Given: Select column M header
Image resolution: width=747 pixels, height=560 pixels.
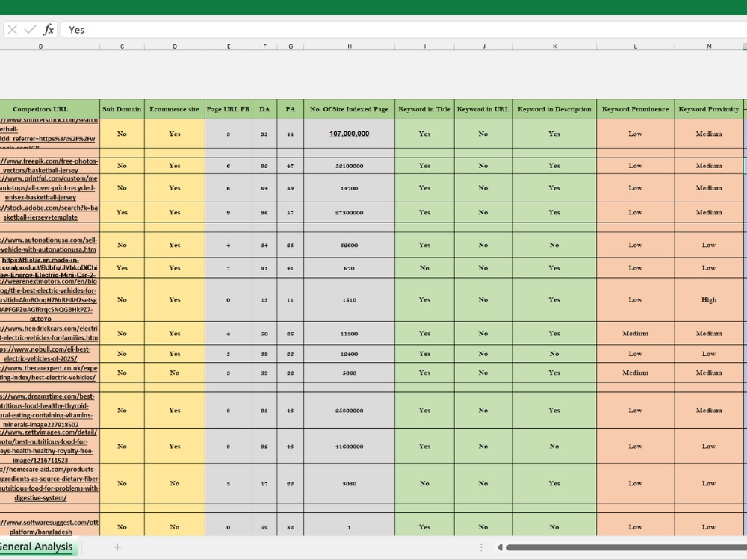Looking at the screenshot, I should pyautogui.click(x=709, y=46).
